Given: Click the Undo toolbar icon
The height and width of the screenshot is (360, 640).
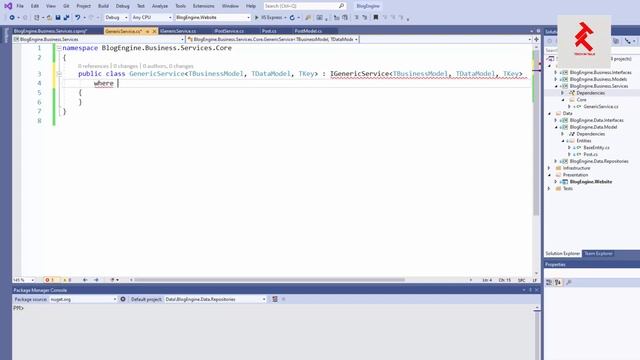Looking at the screenshot, I should coord(77,18).
